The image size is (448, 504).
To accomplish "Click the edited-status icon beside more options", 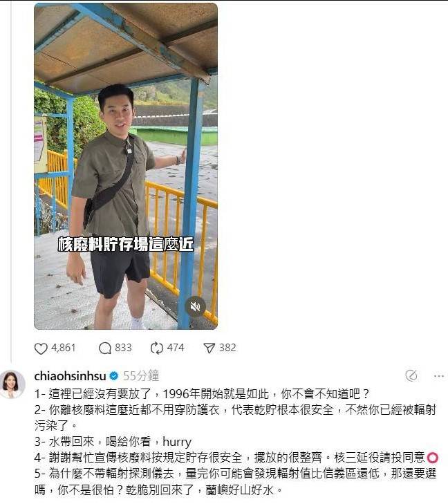I will 411,375.
